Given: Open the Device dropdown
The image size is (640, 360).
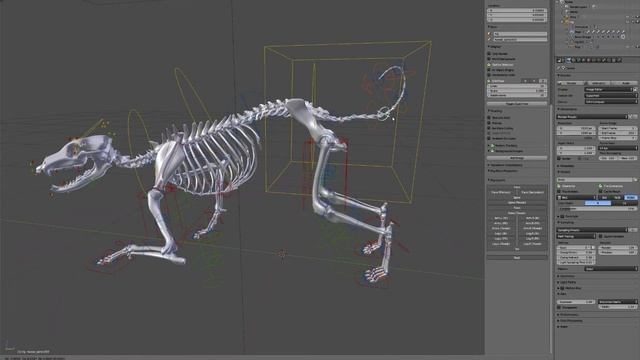Looking at the screenshot, I should (611, 102).
